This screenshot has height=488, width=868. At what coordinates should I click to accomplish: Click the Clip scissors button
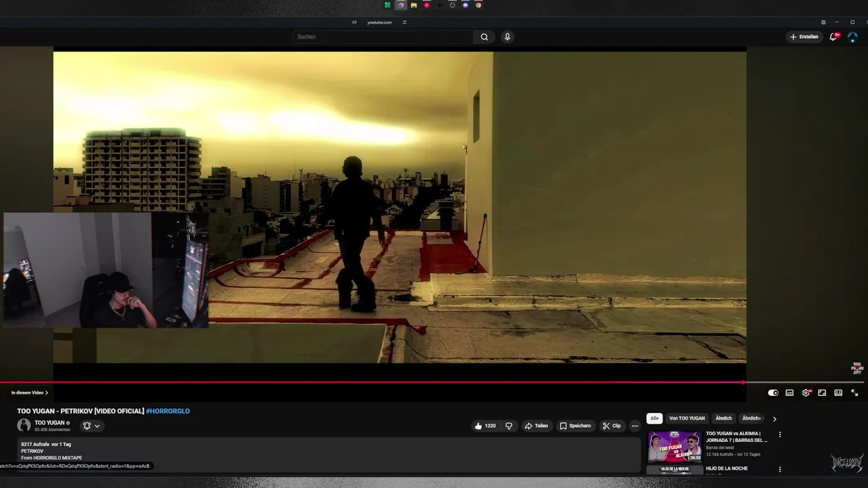pyautogui.click(x=612, y=426)
